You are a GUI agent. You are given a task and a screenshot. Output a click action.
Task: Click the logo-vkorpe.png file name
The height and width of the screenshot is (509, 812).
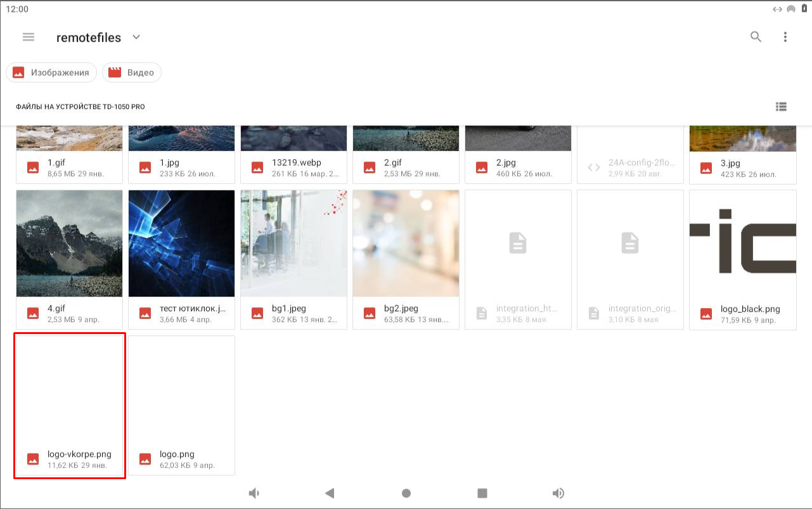coord(79,454)
